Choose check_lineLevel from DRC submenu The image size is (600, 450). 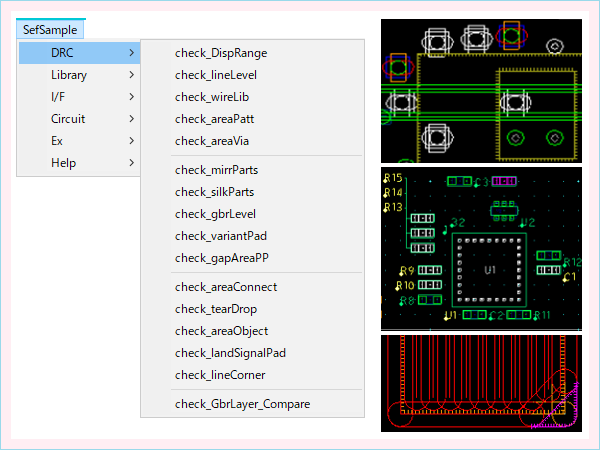click(215, 75)
